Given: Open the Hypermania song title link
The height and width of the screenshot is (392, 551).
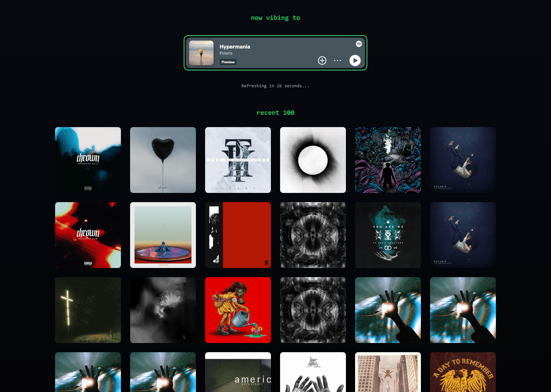Looking at the screenshot, I should [x=235, y=47].
